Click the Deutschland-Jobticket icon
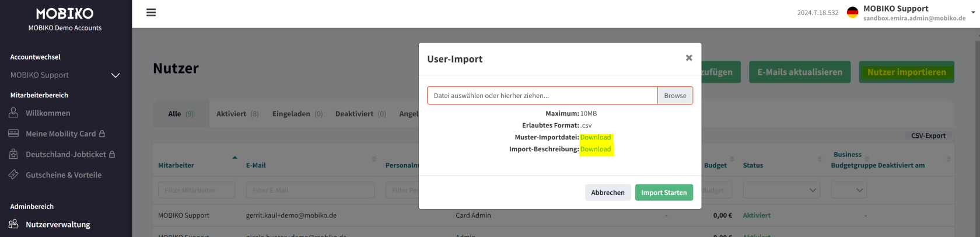Viewport: 980px width, 237px height. [x=13, y=154]
